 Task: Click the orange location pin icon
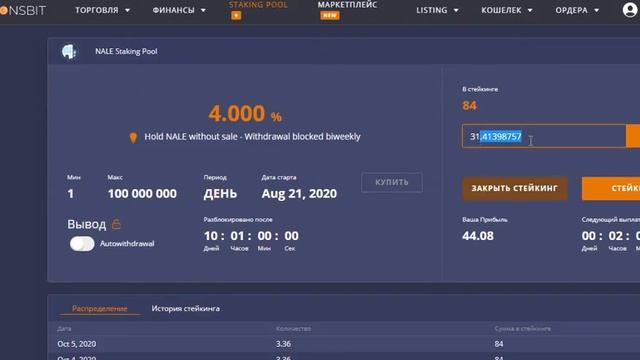(133, 138)
